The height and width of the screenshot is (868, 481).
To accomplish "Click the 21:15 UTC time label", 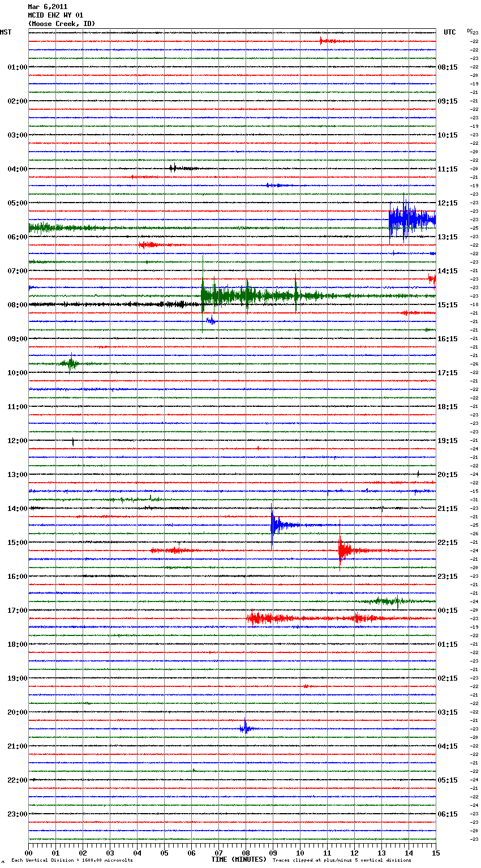I will pos(448,509).
